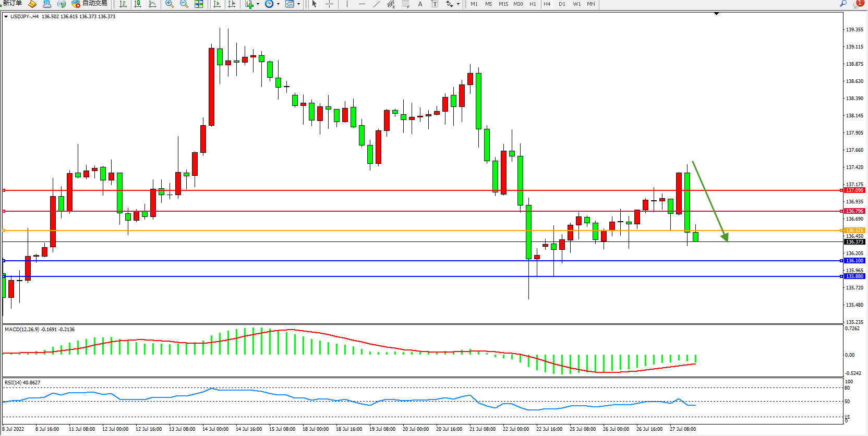The height and width of the screenshot is (436, 868).
Task: Open the periods clock dropdown arrow
Action: coord(278,4)
